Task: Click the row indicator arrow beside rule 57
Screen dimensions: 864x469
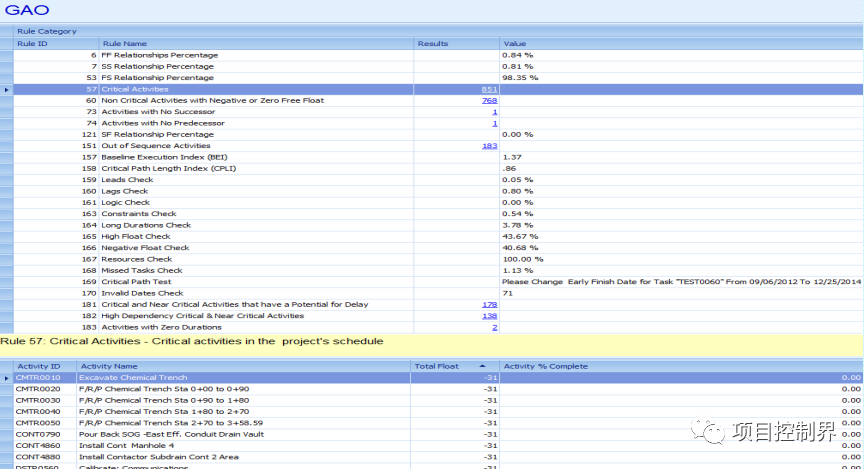Action: [7, 89]
